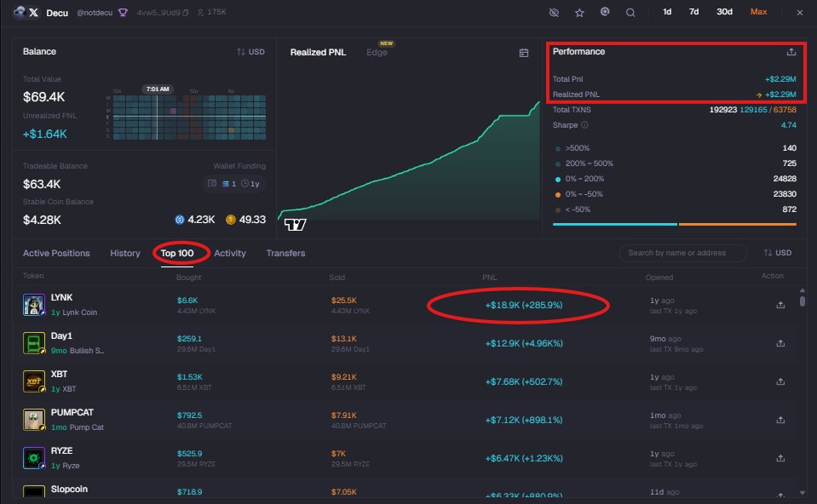Share the Performance panel
817x504 pixels.
point(791,52)
